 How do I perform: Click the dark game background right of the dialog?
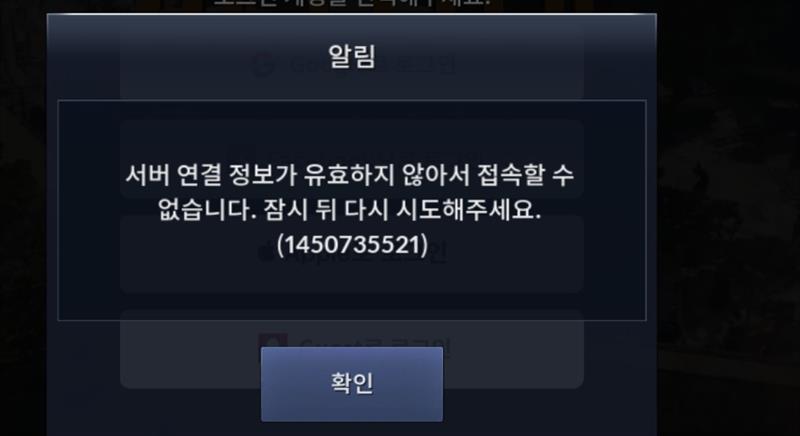click(x=728, y=218)
